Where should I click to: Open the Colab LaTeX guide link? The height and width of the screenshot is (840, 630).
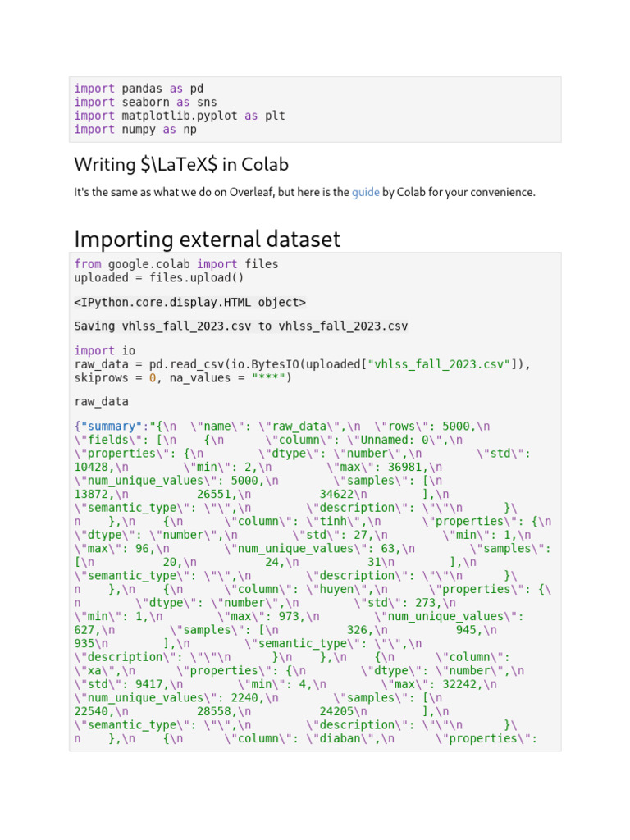[x=365, y=192]
